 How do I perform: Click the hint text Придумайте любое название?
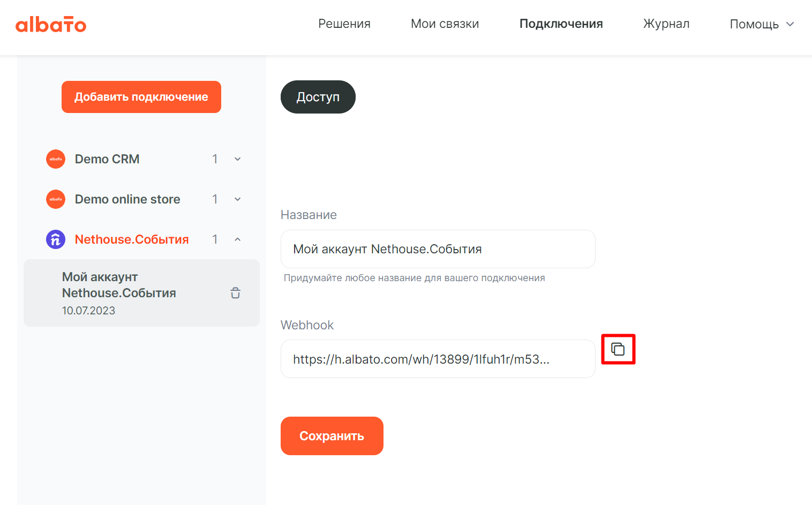414,278
